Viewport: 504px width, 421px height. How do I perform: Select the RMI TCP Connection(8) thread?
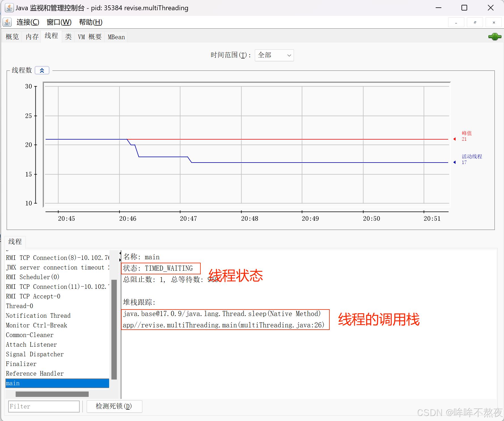(57, 258)
